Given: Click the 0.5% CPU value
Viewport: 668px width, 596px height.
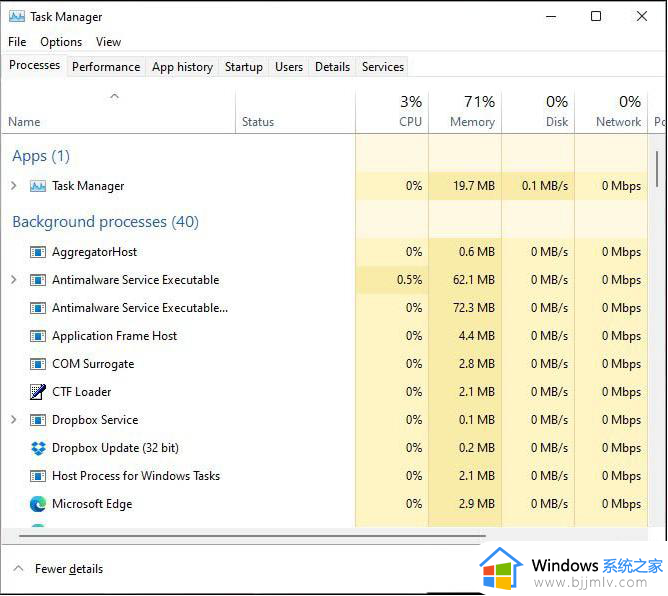Looking at the screenshot, I should pyautogui.click(x=409, y=280).
